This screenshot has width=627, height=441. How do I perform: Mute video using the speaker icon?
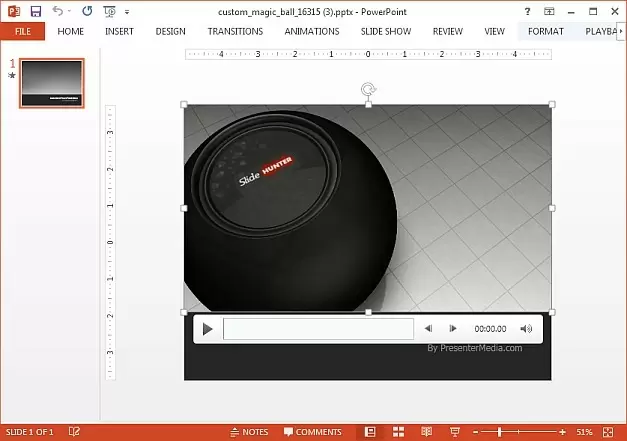coord(526,328)
